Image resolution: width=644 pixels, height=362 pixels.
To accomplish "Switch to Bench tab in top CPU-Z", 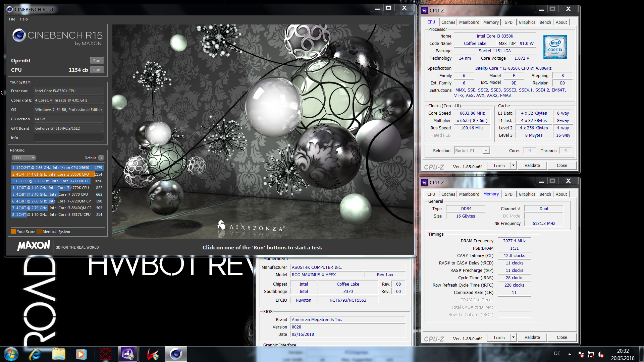I will [x=545, y=22].
